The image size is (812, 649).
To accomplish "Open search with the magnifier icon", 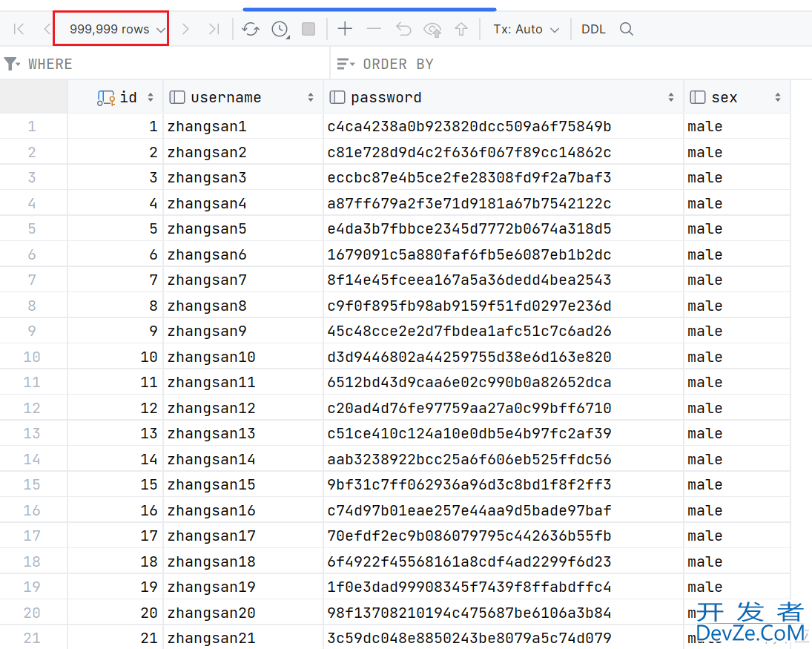I will pos(627,29).
